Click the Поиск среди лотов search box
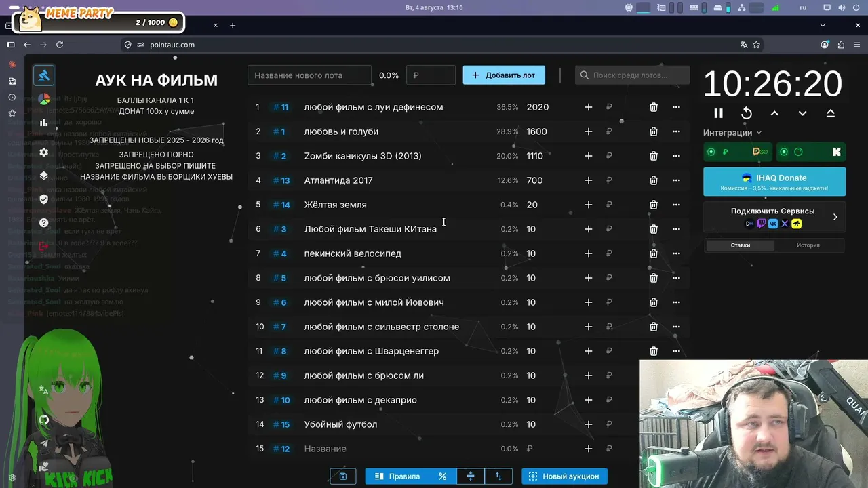 632,75
